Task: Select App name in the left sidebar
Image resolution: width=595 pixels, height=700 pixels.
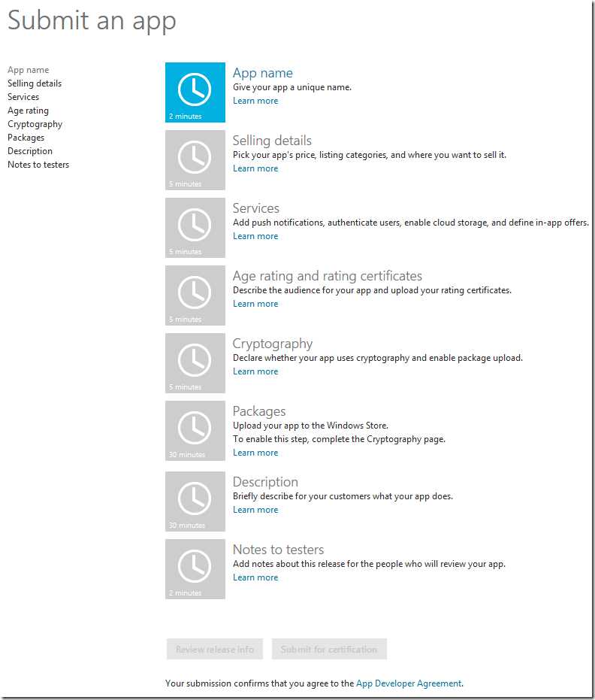Action: point(28,70)
